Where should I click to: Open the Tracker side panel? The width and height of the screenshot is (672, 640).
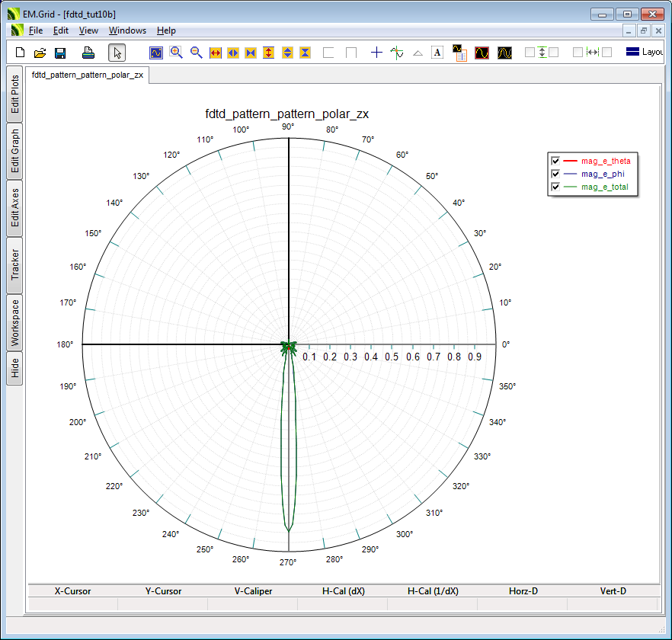14,265
